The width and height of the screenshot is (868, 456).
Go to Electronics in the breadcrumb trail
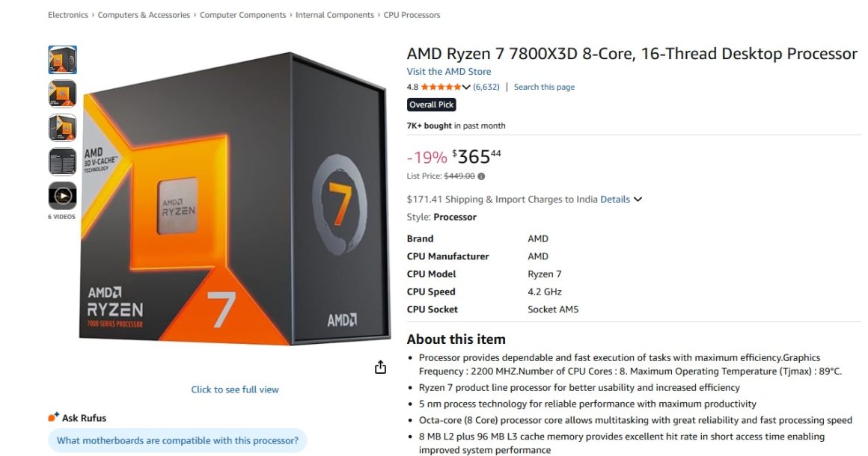click(x=67, y=14)
